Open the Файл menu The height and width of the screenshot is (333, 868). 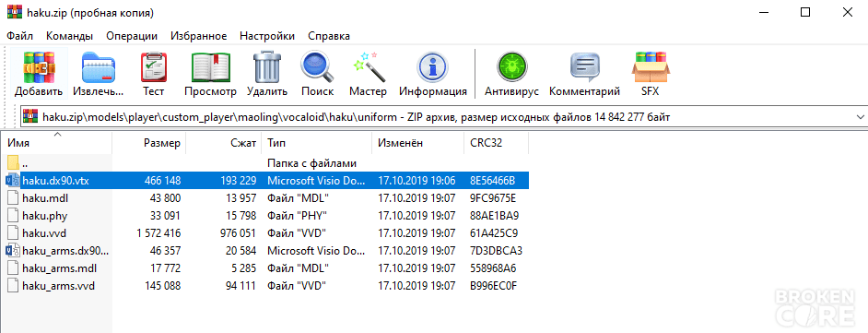click(20, 36)
